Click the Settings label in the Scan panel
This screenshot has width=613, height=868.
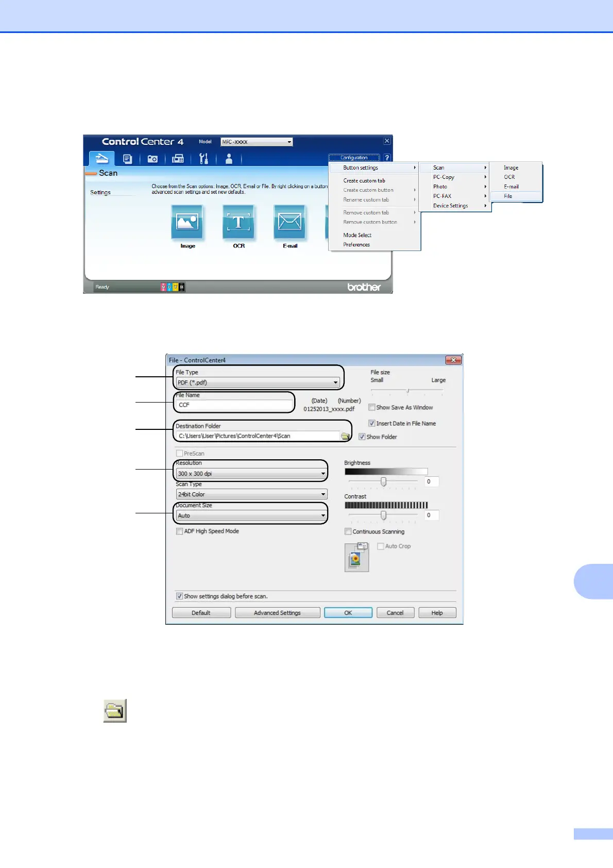click(x=100, y=192)
